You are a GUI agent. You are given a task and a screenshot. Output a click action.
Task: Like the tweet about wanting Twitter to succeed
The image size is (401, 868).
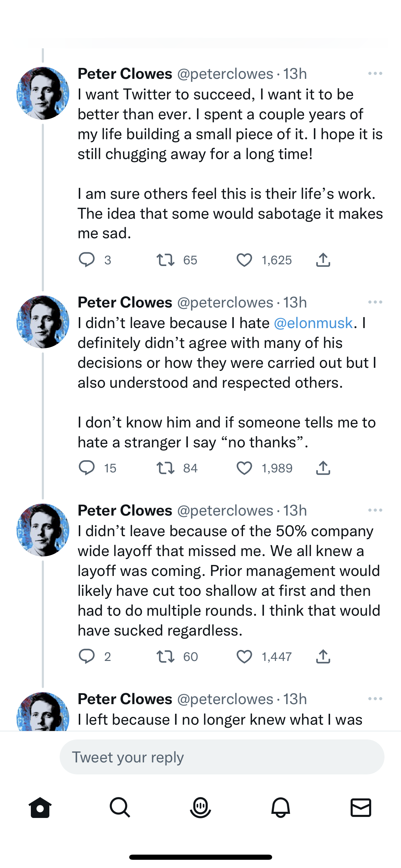point(244,260)
